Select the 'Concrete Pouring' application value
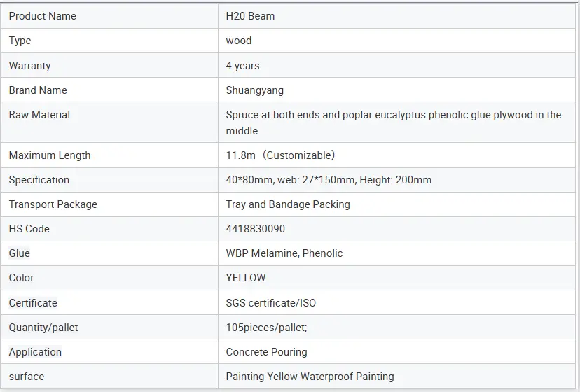 tap(266, 352)
